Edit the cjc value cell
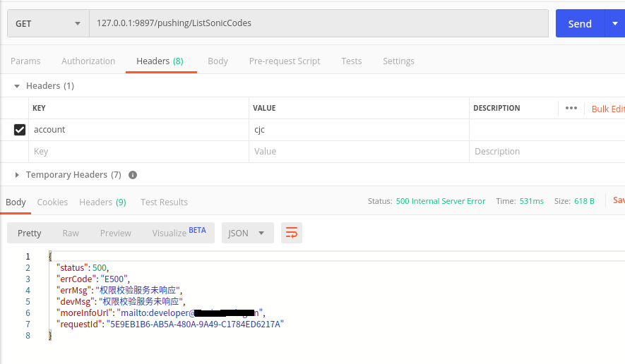The image size is (625, 364). pos(359,130)
